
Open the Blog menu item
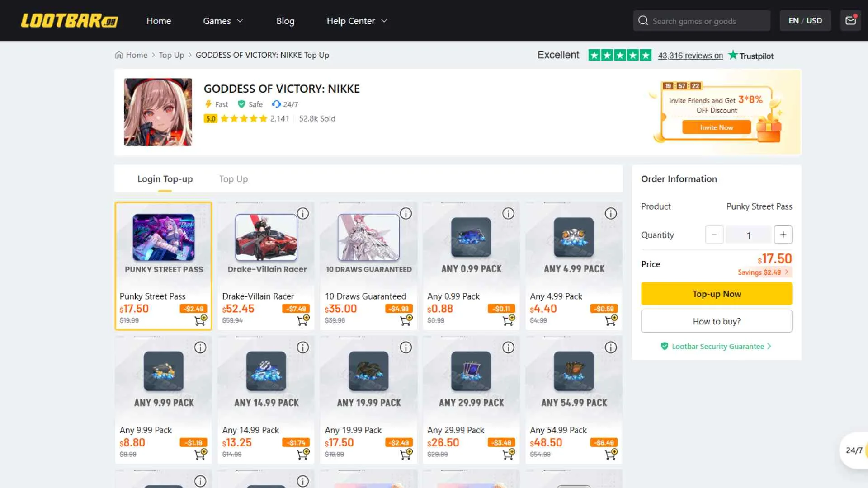pos(285,21)
